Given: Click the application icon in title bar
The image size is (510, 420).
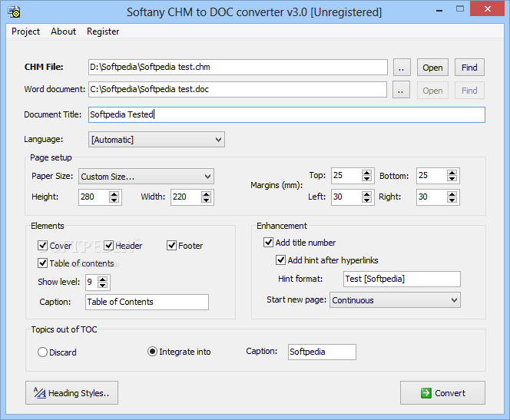Looking at the screenshot, I should tap(14, 12).
